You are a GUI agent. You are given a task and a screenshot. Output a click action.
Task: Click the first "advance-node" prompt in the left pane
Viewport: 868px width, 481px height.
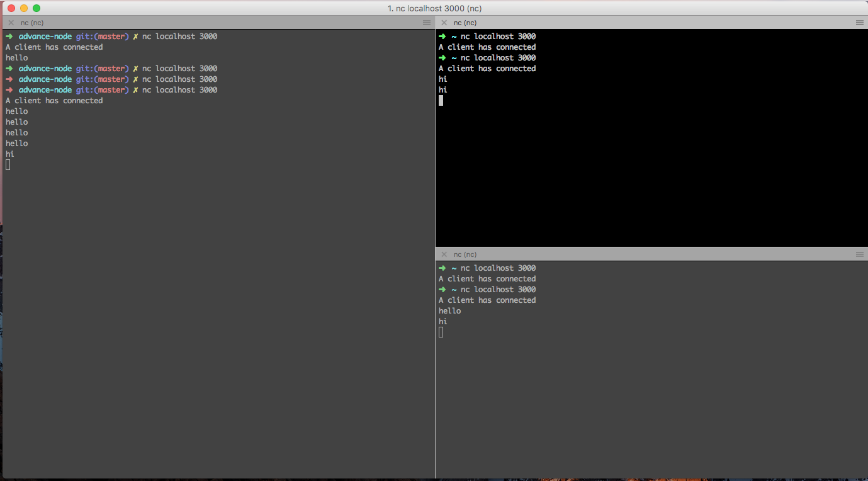tap(45, 37)
